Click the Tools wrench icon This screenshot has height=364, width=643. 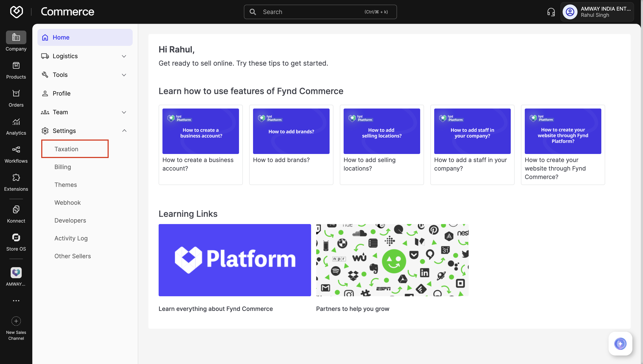click(45, 75)
